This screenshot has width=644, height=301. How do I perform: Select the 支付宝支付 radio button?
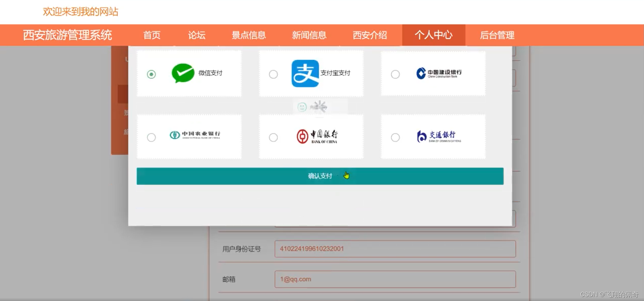click(x=273, y=74)
